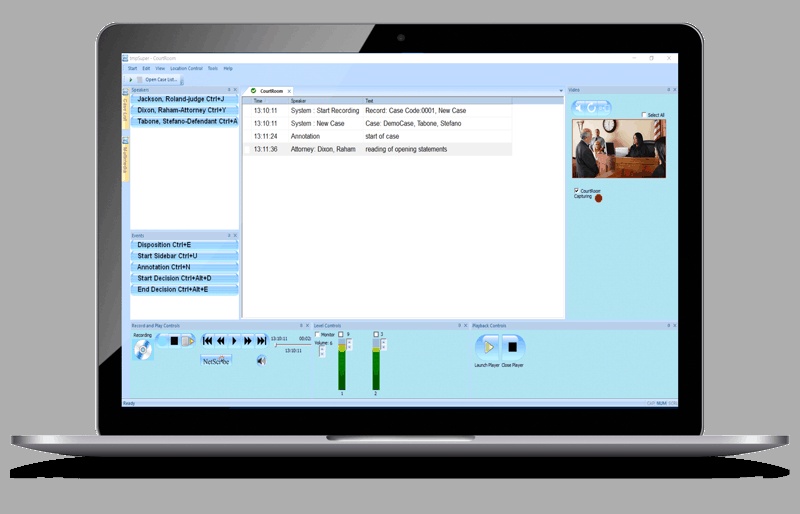Enable the Monitor checkbox

317,334
